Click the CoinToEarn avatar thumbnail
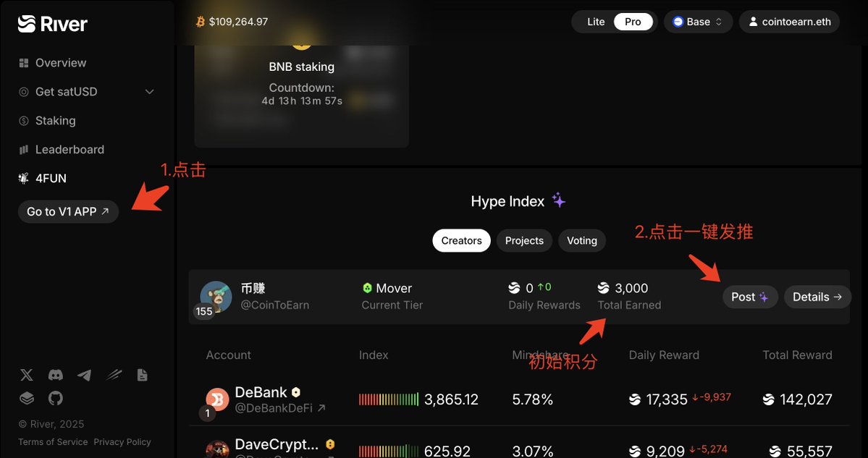The image size is (868, 458). [x=216, y=297]
